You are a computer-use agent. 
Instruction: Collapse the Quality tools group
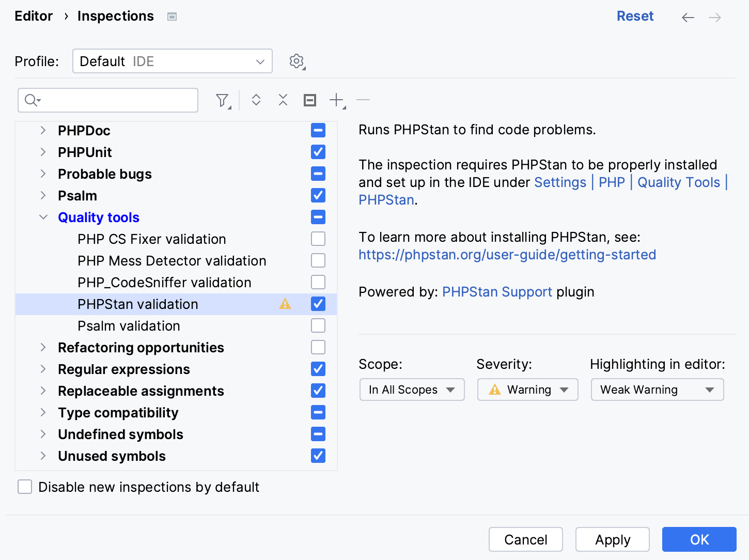pos(43,217)
